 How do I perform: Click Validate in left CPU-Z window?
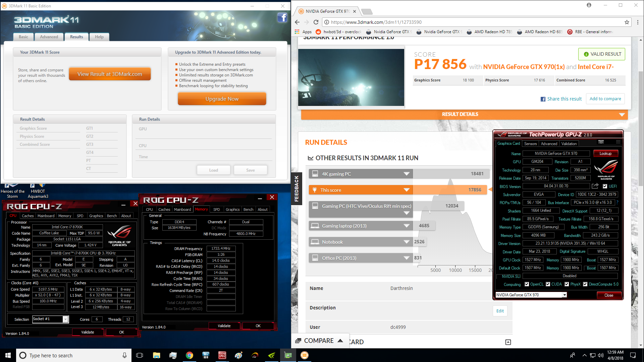[x=88, y=332]
